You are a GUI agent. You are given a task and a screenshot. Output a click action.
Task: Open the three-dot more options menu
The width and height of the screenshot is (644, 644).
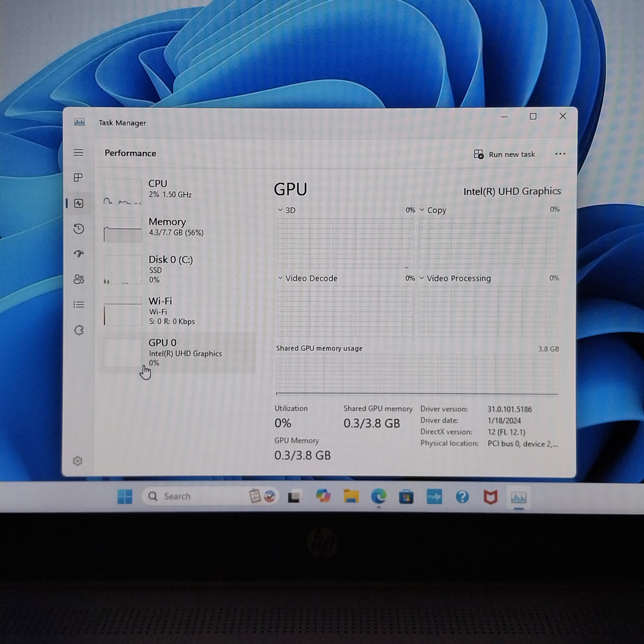pyautogui.click(x=560, y=154)
